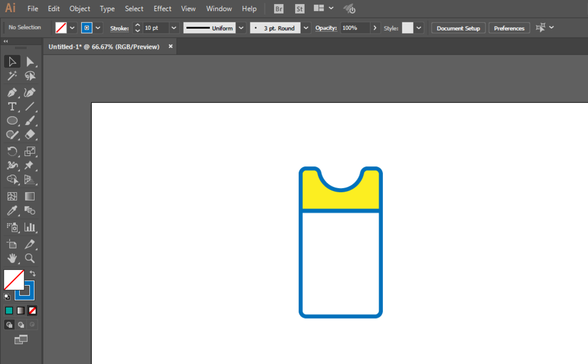Image resolution: width=588 pixels, height=364 pixels.
Task: Activate the Type tool
Action: pyautogui.click(x=12, y=106)
